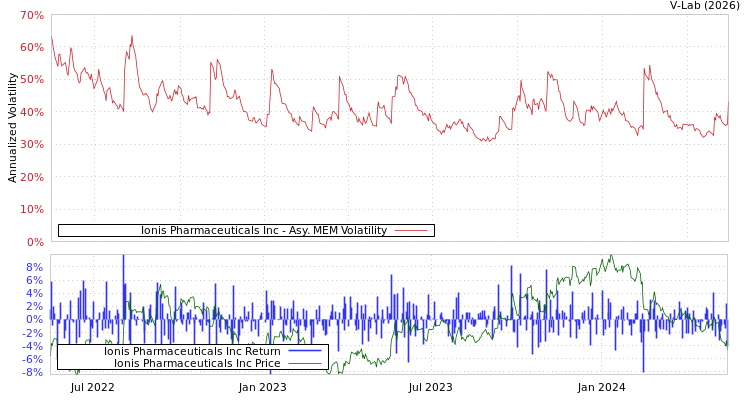The image size is (750, 400).
Task: Click the -8% label at return axis bottom
Action: click(x=32, y=372)
